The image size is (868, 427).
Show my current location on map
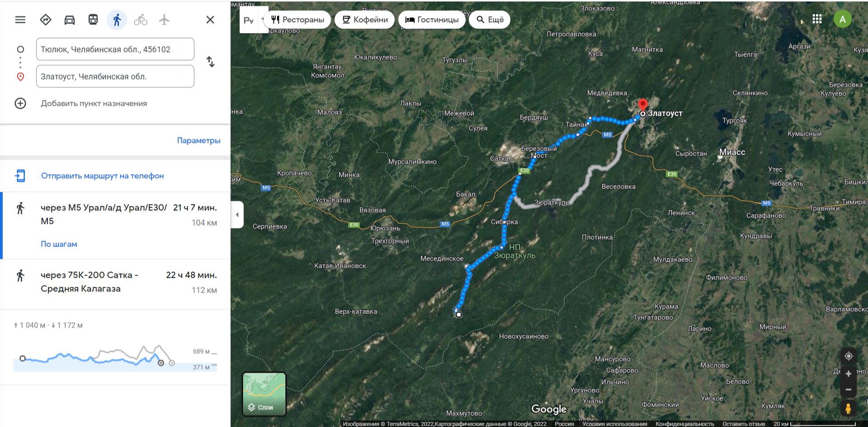click(x=849, y=356)
